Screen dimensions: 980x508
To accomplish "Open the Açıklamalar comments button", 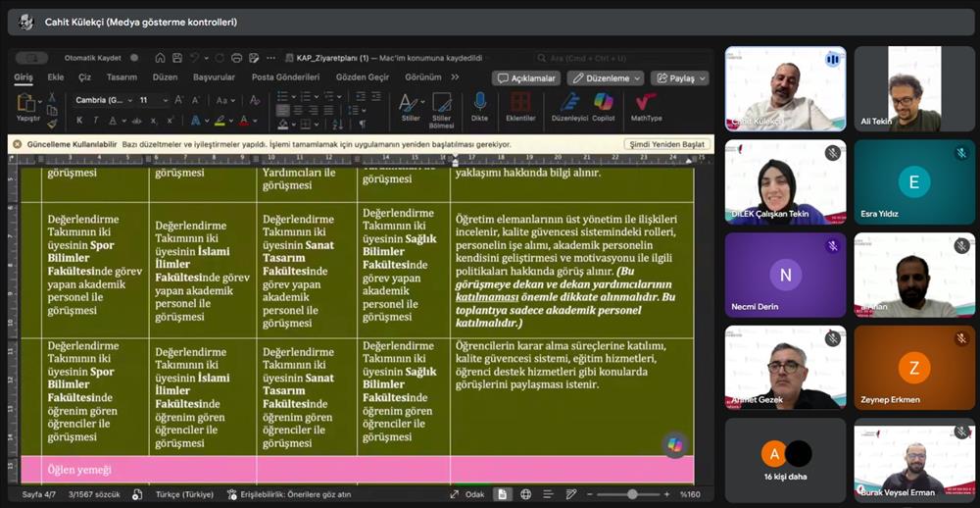I will (525, 78).
